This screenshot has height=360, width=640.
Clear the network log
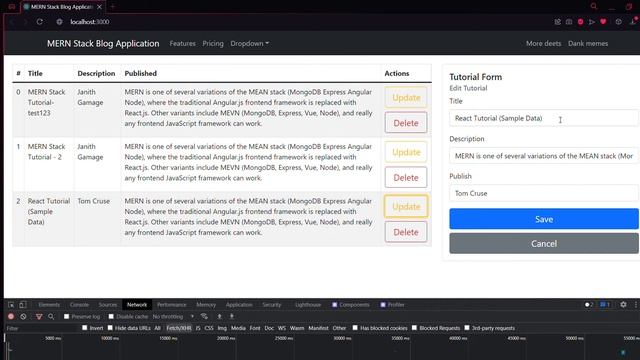click(x=23, y=316)
